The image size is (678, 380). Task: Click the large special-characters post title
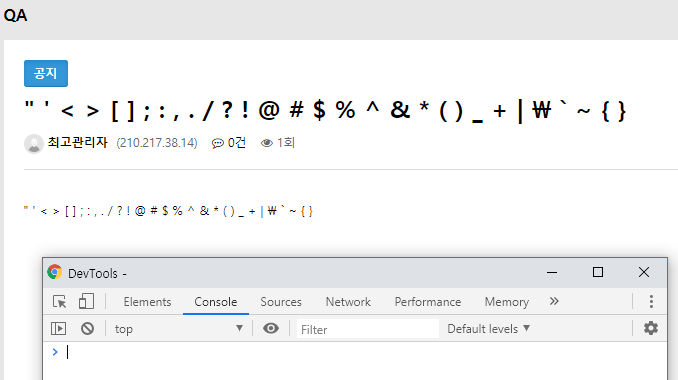click(325, 111)
